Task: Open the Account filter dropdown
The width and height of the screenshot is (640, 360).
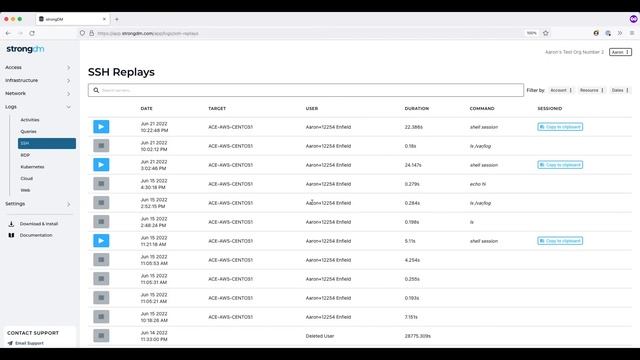Action: click(561, 90)
